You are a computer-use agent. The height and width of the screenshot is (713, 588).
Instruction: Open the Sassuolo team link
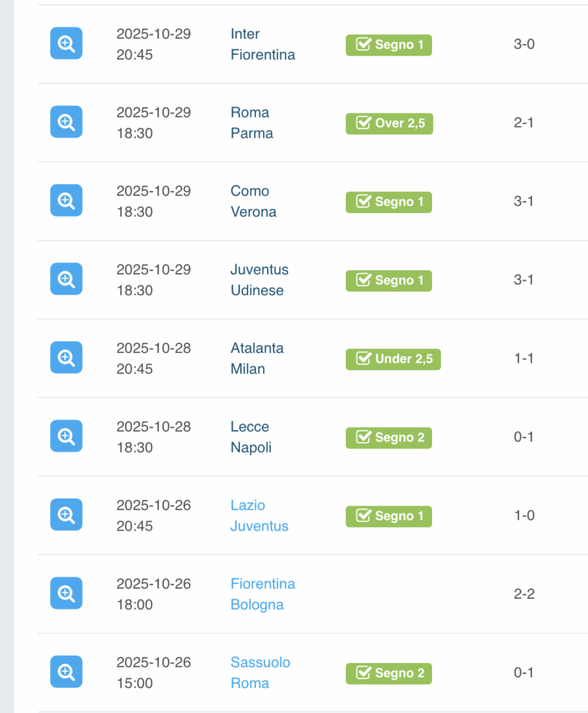click(x=260, y=662)
